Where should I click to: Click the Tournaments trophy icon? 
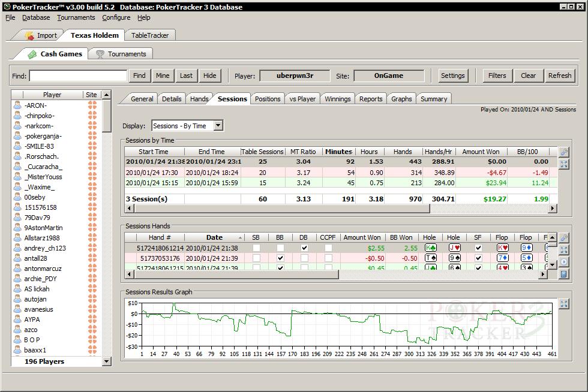click(100, 55)
